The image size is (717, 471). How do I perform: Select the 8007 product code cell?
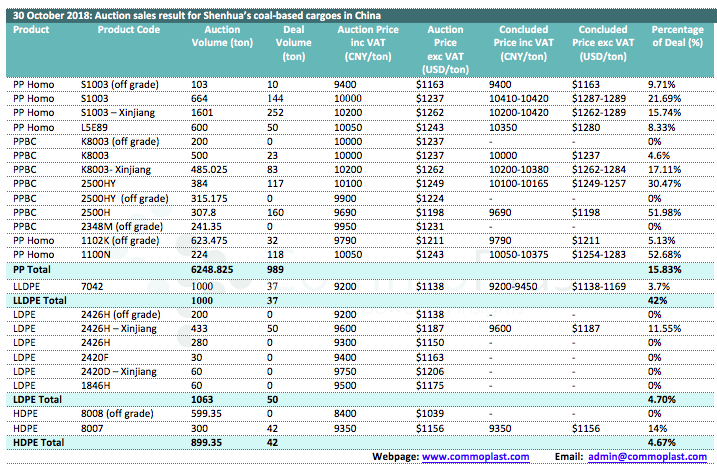pyautogui.click(x=92, y=426)
